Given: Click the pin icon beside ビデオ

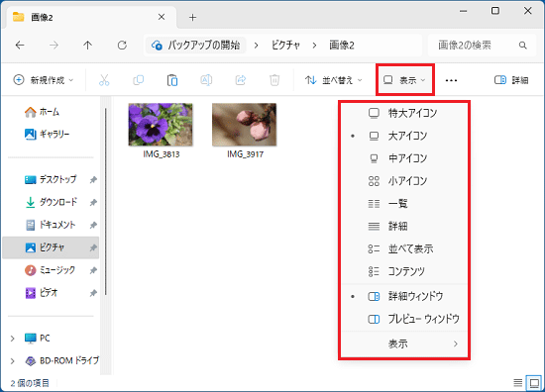Looking at the screenshot, I should click(93, 293).
